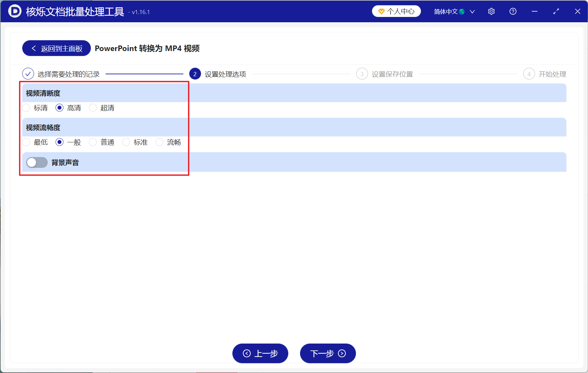
Task: Click the 个人中心 crown icon
Action: (381, 11)
